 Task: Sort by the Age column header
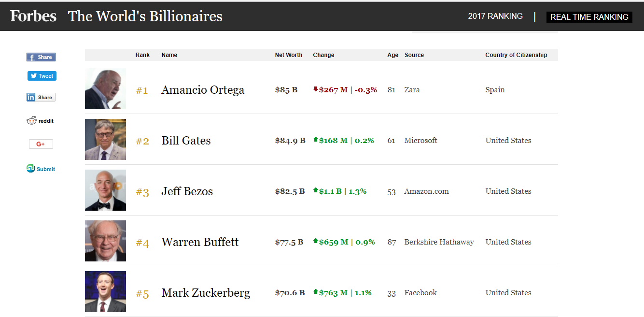pos(392,55)
